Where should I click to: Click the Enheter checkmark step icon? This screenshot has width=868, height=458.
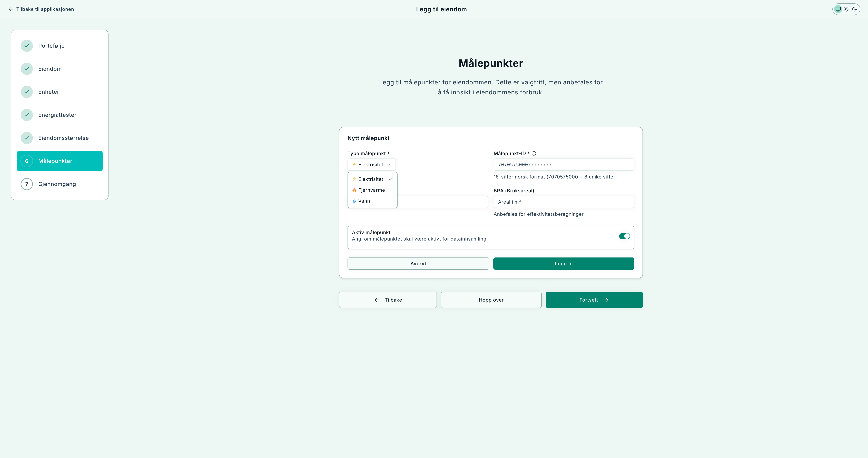(27, 92)
